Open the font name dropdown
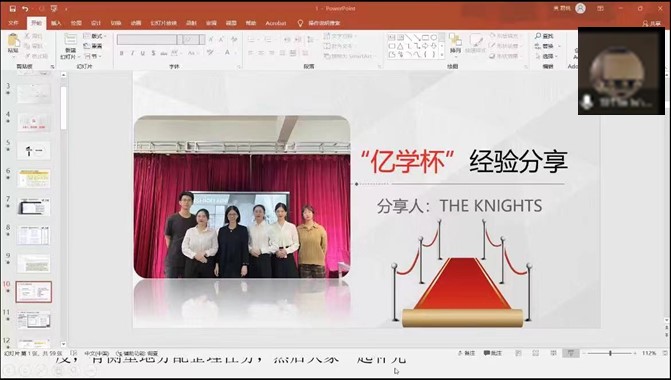The width and height of the screenshot is (671, 380). click(x=180, y=40)
